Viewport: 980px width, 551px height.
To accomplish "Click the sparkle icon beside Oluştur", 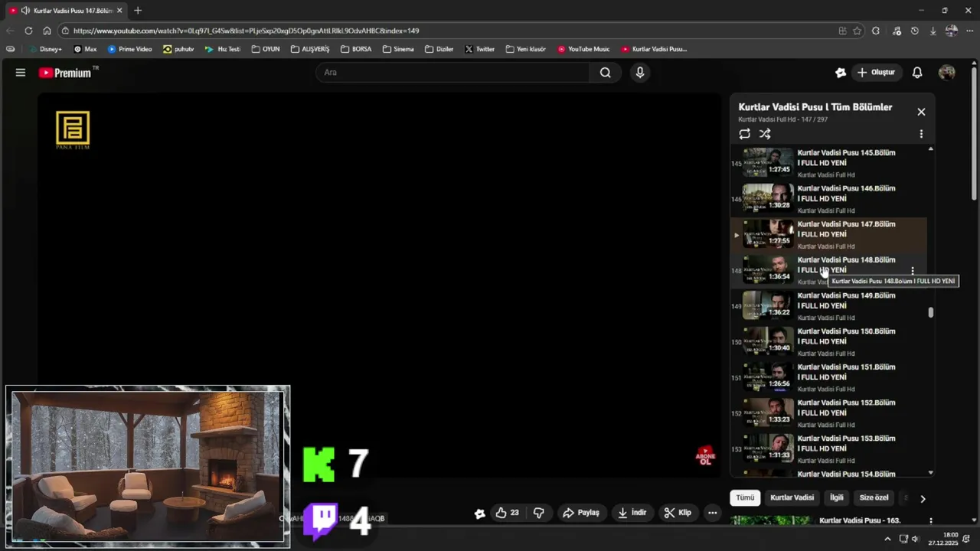I will point(841,73).
